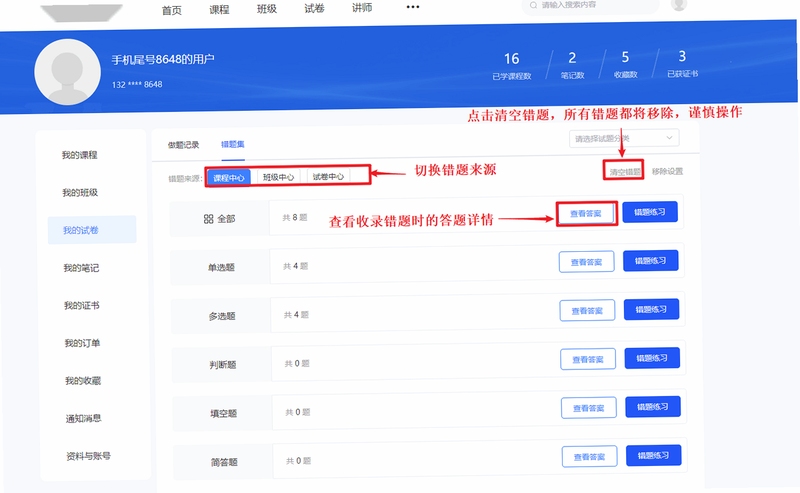Click 查看答案 in the 判断题 row
This screenshot has height=493, width=800.
pyautogui.click(x=588, y=360)
